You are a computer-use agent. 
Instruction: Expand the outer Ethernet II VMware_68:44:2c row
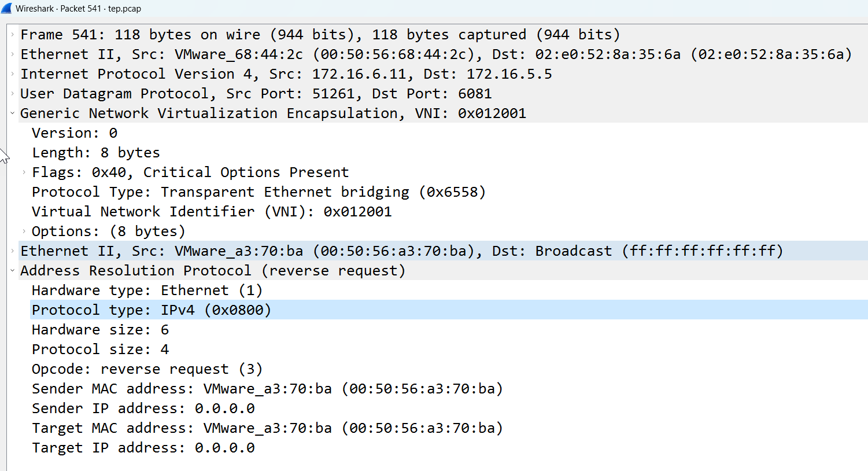coord(12,54)
